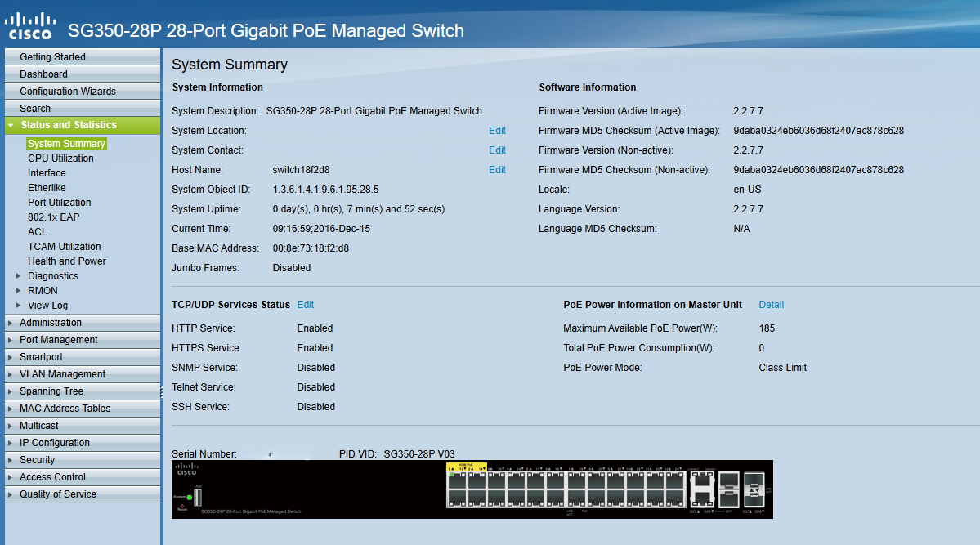Open PoE Power Information Detail link
The height and width of the screenshot is (545, 980).
pos(772,305)
